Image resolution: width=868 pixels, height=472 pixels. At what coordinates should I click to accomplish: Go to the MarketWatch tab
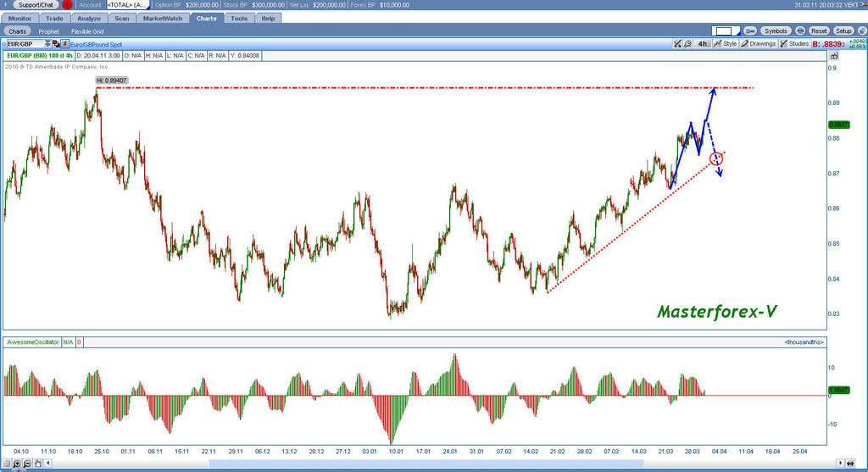click(x=163, y=19)
